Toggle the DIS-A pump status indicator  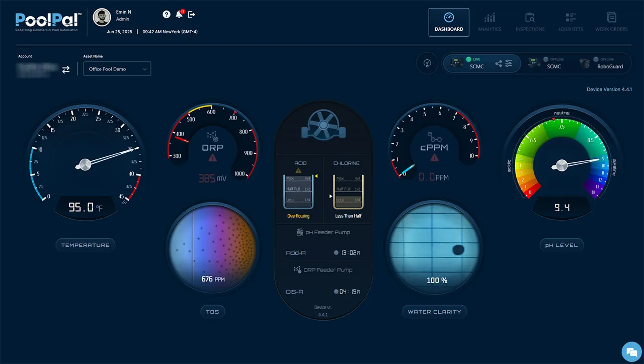coord(336,292)
